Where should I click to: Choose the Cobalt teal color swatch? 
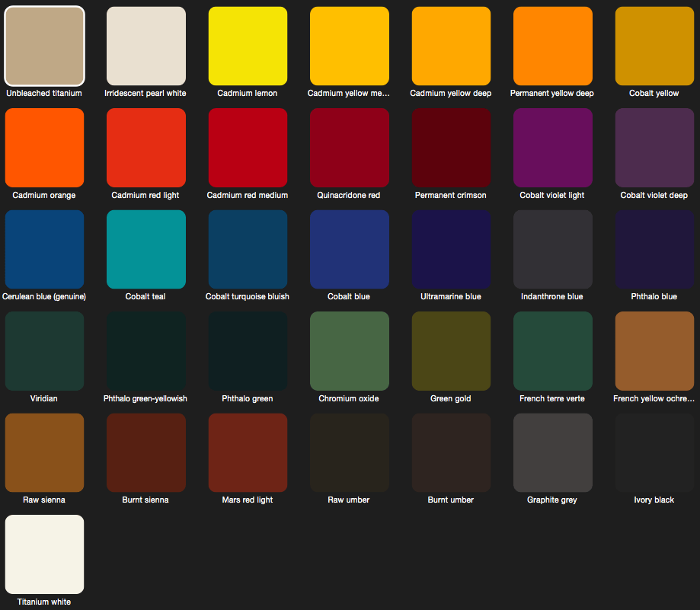[x=146, y=249]
